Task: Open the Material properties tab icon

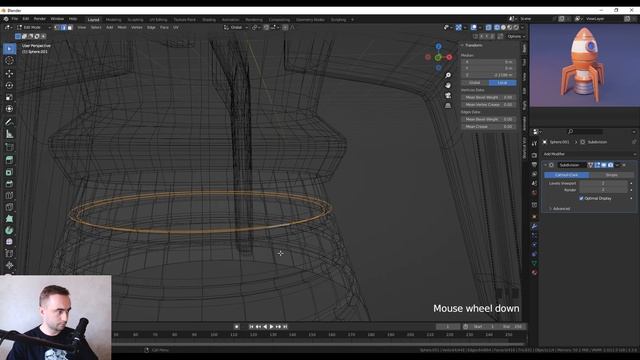Action: pyautogui.click(x=534, y=273)
